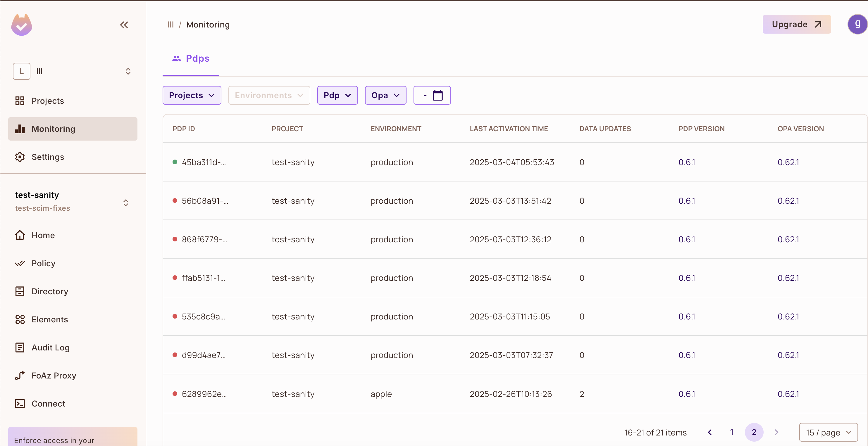
Task: Click the FoAz Proxy icon
Action: click(x=20, y=375)
